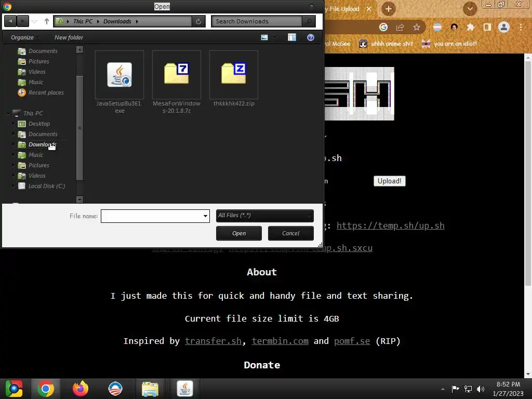Share this page icon in Chrome

pyautogui.click(x=400, y=27)
